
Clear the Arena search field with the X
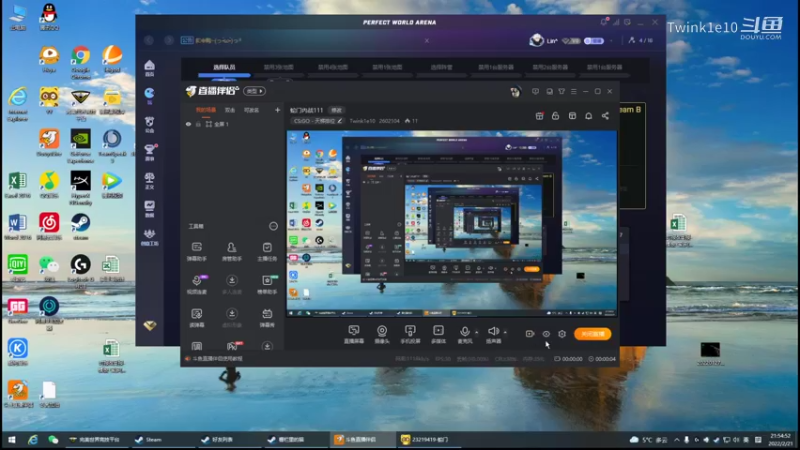(x=427, y=40)
